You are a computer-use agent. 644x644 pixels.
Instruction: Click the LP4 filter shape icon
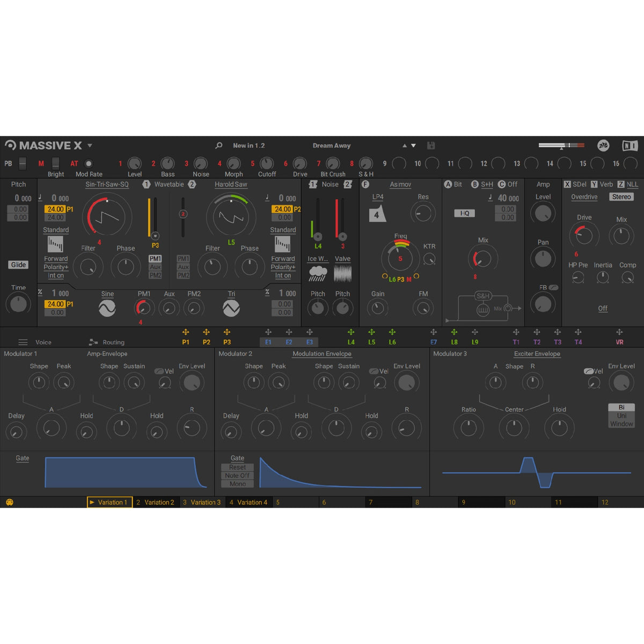click(x=377, y=213)
